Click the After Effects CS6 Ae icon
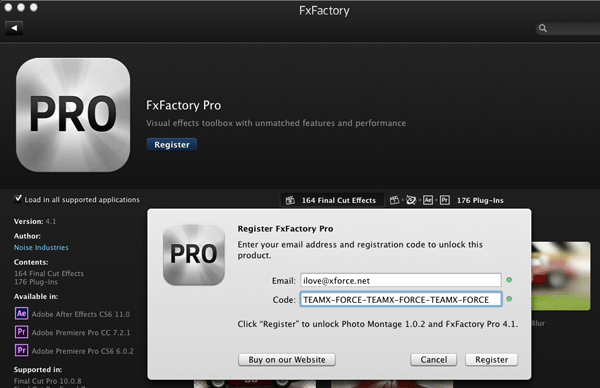This screenshot has height=388, width=600. click(x=21, y=313)
